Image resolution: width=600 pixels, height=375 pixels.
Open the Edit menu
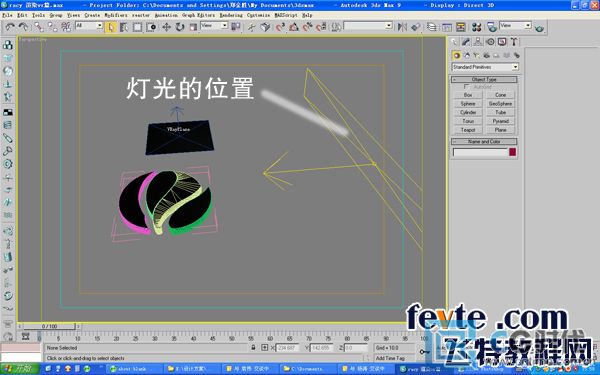click(x=22, y=15)
